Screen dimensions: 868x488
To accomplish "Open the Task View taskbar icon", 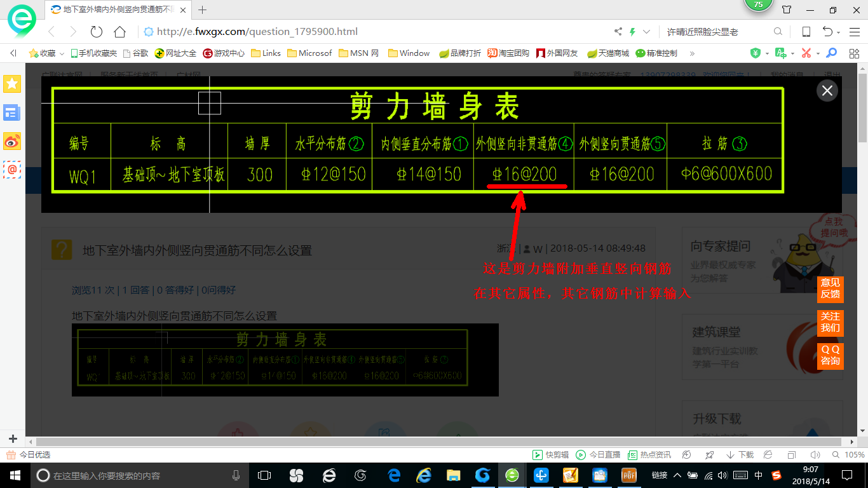I will 264,475.
